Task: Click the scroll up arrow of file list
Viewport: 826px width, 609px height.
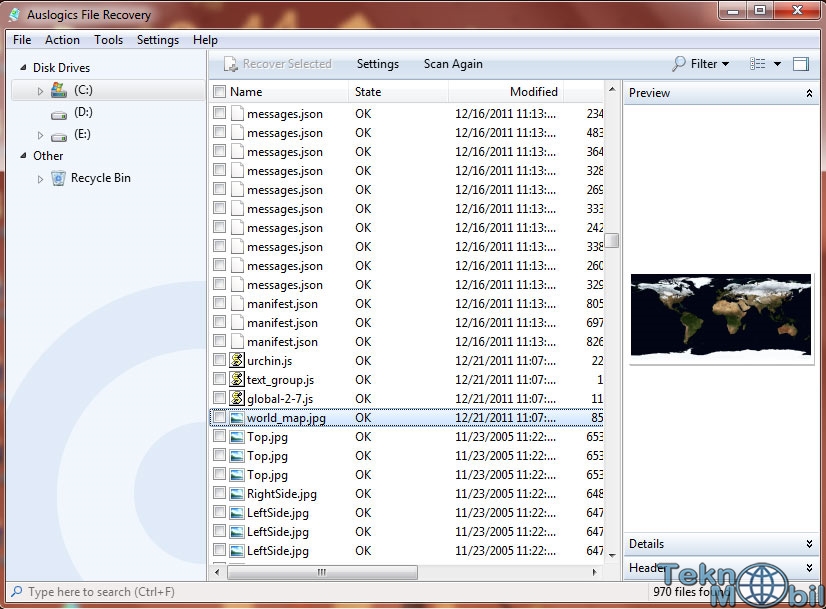Action: point(612,90)
